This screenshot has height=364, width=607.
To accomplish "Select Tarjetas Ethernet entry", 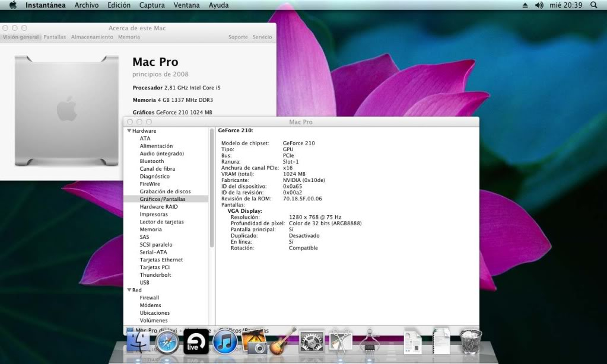I will (x=161, y=260).
